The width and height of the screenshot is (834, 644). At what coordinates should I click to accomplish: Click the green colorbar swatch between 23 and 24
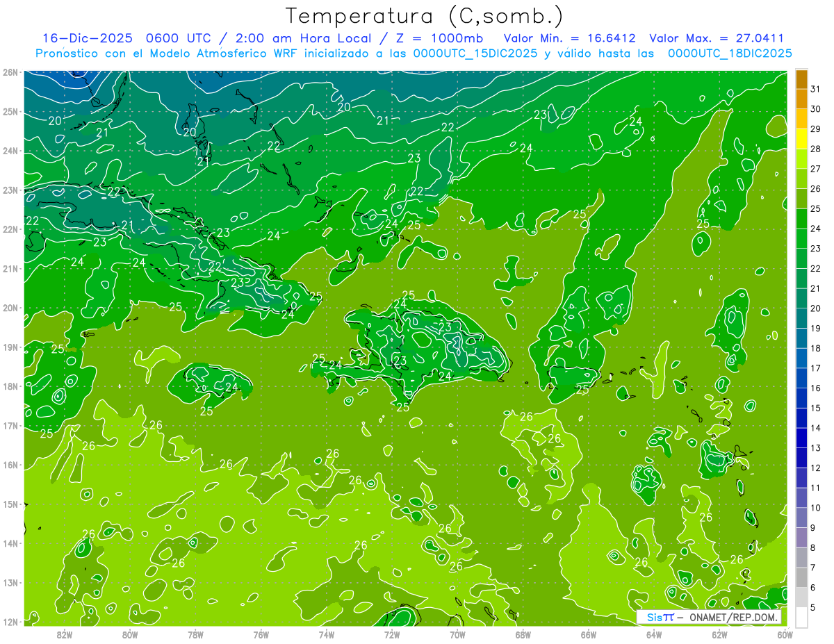point(802,238)
